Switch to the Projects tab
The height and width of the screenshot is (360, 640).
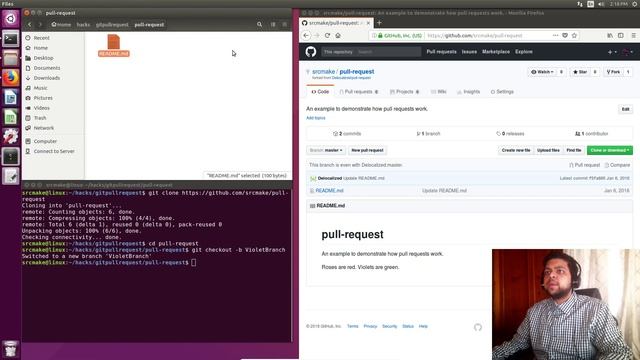(404, 92)
